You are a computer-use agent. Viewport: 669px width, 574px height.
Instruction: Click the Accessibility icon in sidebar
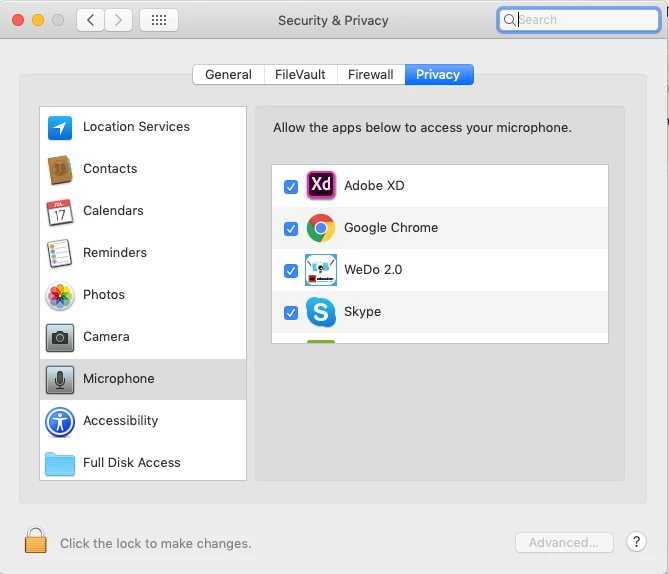(60, 422)
